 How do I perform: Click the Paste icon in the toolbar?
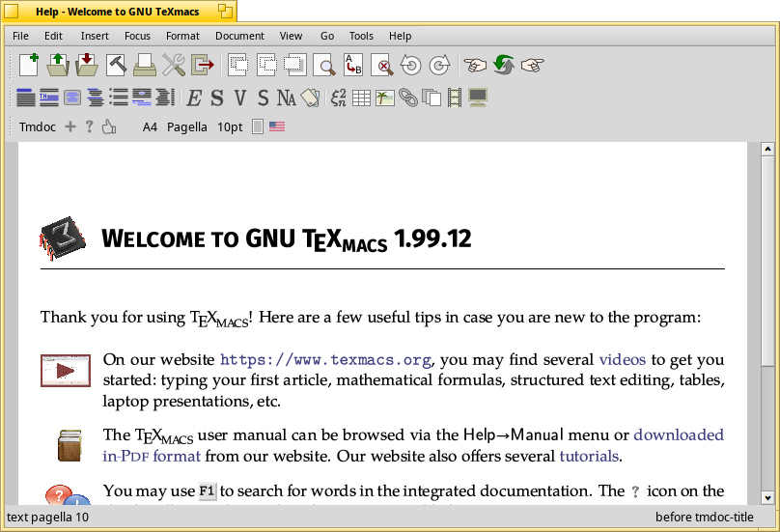pos(295,65)
